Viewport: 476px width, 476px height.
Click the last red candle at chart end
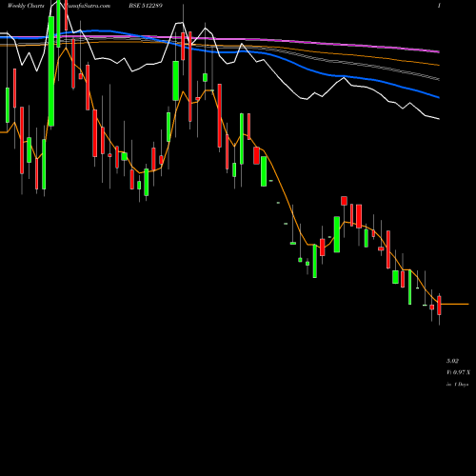coord(439,306)
